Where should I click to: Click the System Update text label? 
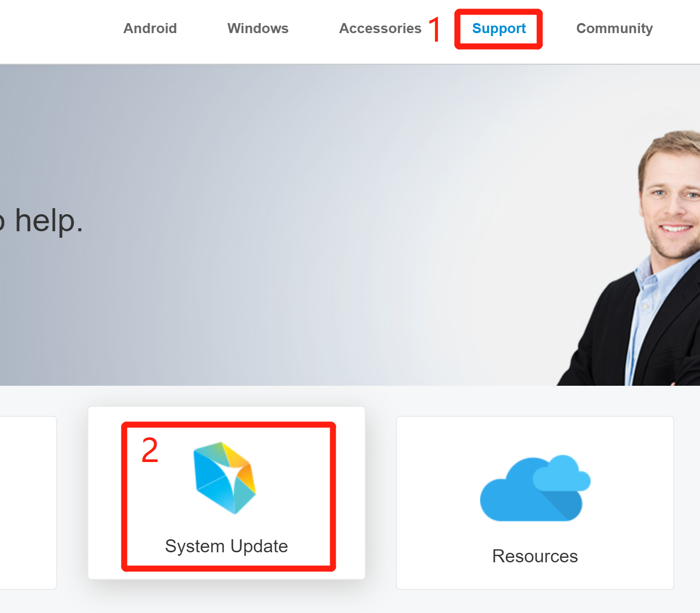click(226, 546)
